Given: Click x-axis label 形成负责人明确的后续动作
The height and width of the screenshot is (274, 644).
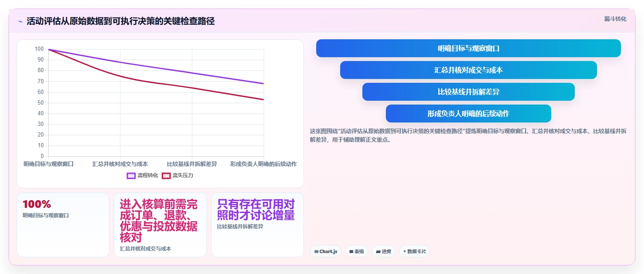Looking at the screenshot, I should [x=263, y=164].
